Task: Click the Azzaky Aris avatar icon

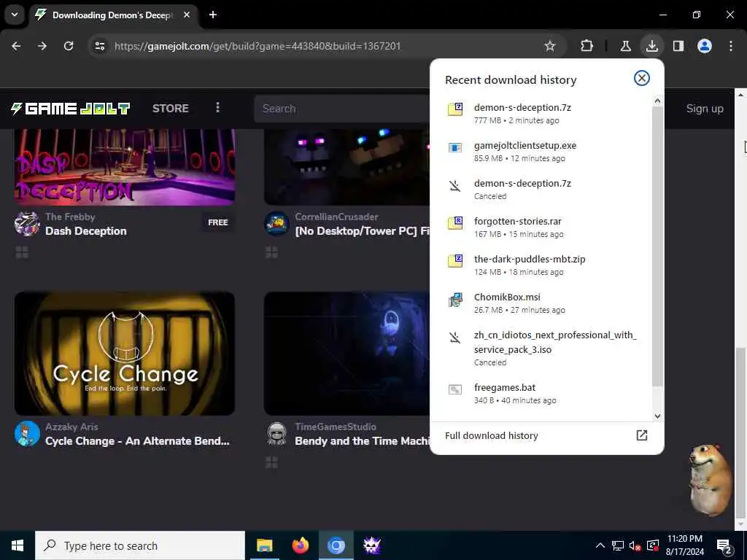Action: [27, 434]
